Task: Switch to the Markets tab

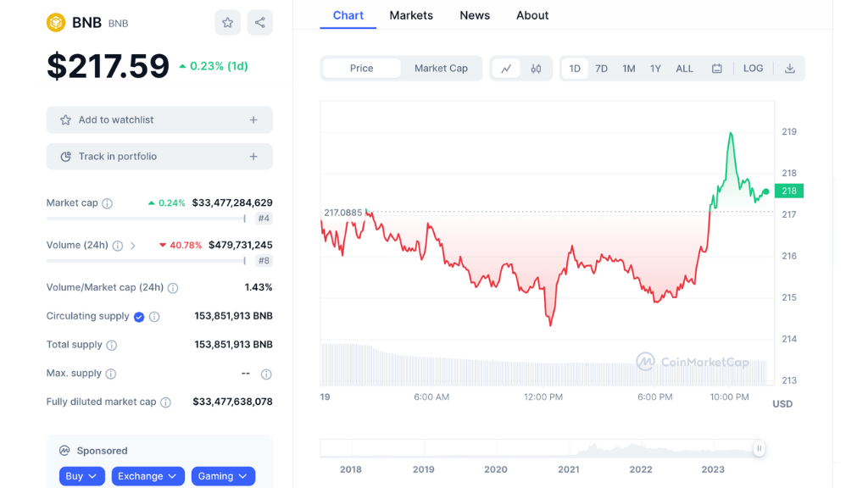Action: [411, 15]
